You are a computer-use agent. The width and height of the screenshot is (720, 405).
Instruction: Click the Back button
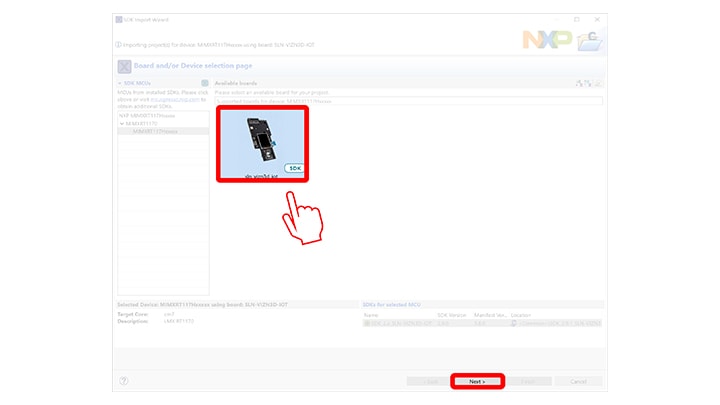(426, 381)
